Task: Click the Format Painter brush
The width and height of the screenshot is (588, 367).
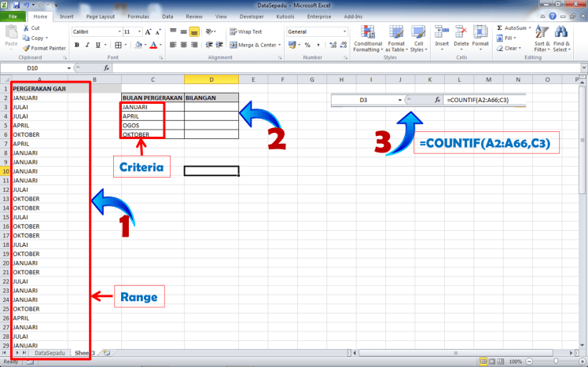Action: click(x=28, y=48)
